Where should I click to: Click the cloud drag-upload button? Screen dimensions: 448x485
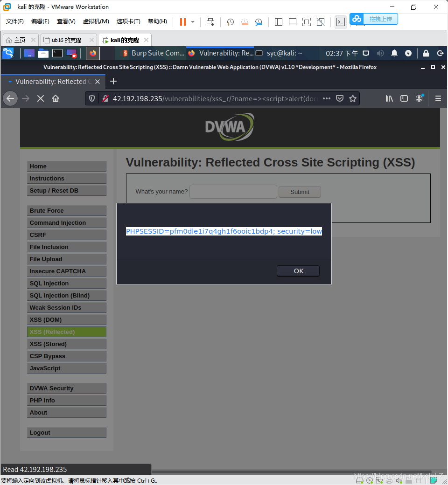click(374, 19)
